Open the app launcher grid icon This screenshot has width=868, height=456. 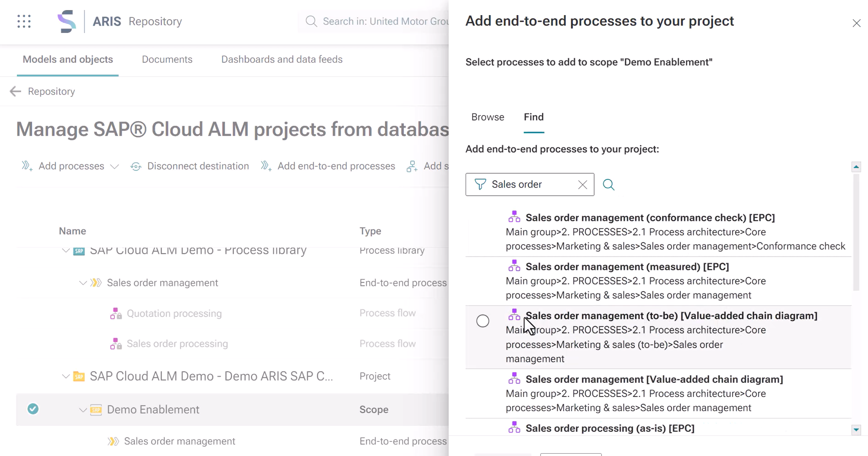coord(23,21)
